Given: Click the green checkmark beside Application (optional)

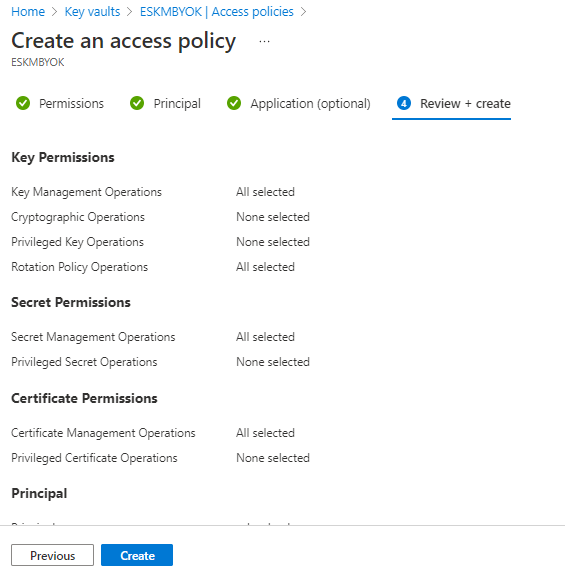Looking at the screenshot, I should pyautogui.click(x=234, y=103).
